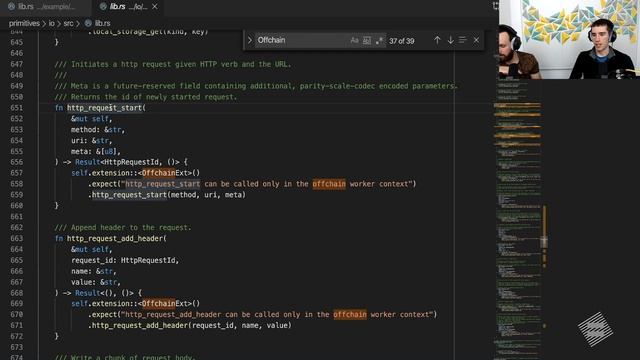Image resolution: width=640 pixels, height=360 pixels.
Task: Click the io breadcrumb
Action: click(x=51, y=23)
